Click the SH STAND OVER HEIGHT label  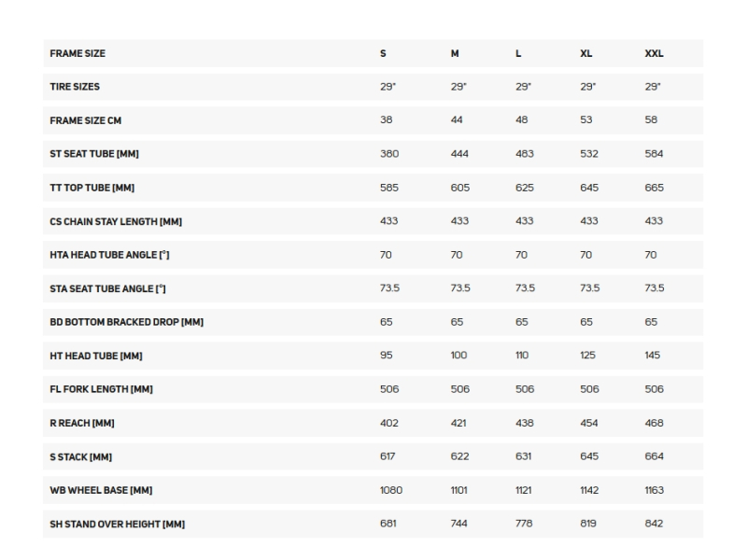click(118, 524)
